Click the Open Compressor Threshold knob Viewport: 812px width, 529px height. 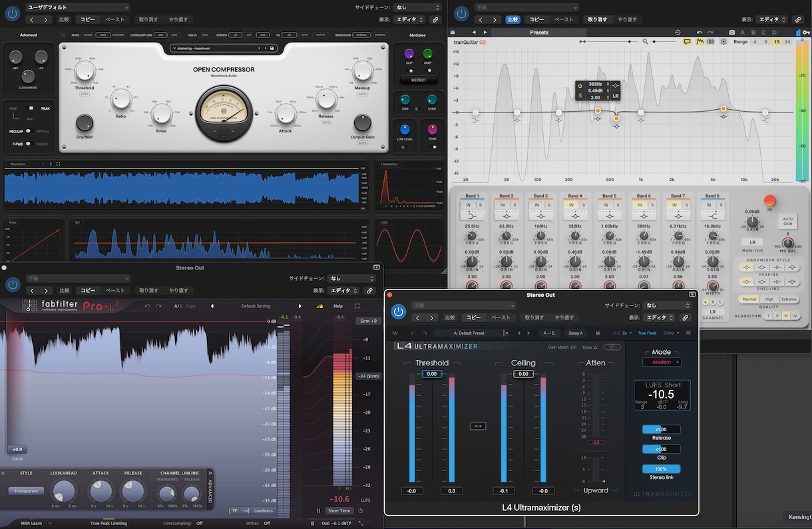pyautogui.click(x=85, y=71)
